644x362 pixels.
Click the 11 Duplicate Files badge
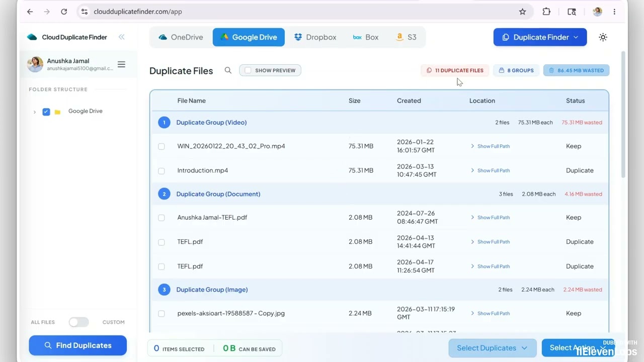tap(455, 70)
